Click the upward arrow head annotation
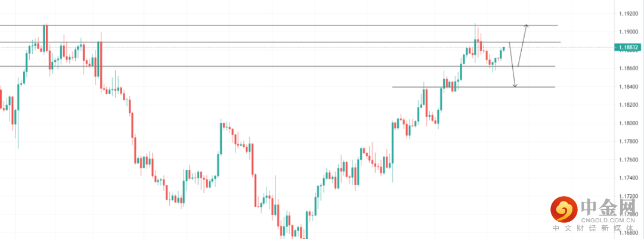644x239 pixels. point(526,26)
